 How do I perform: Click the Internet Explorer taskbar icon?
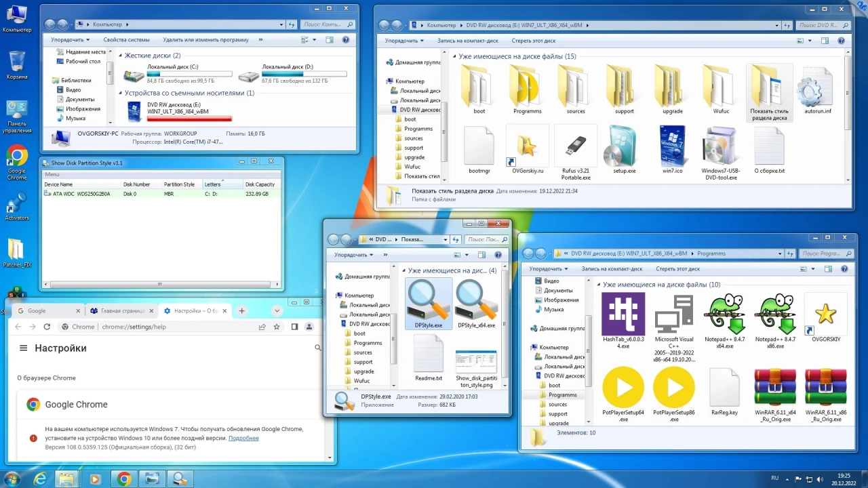click(x=40, y=479)
